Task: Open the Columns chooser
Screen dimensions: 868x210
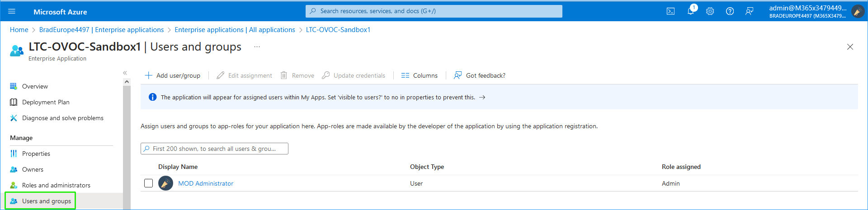Action: (419, 75)
